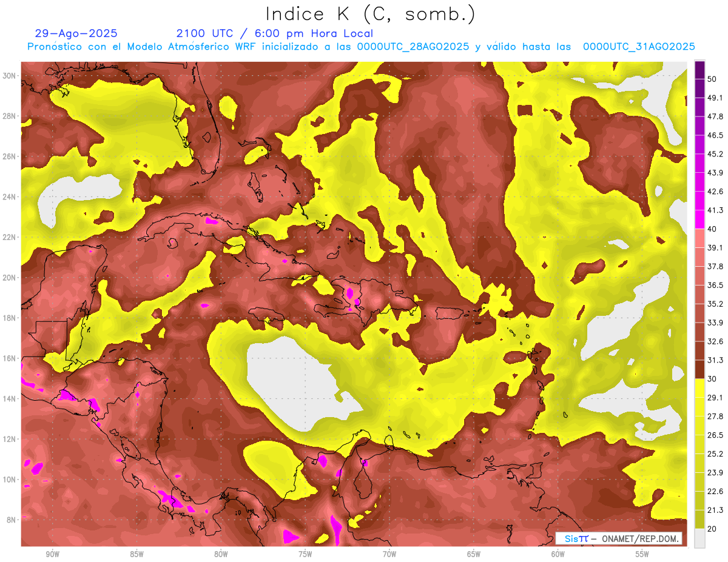
Task: Click the colorbar value "49.1"
Action: [x=715, y=98]
